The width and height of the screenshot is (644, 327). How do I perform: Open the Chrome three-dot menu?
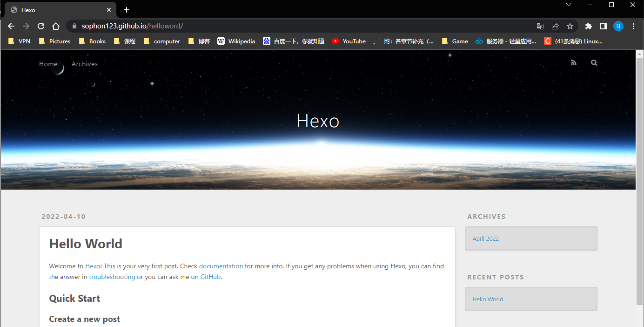[633, 26]
